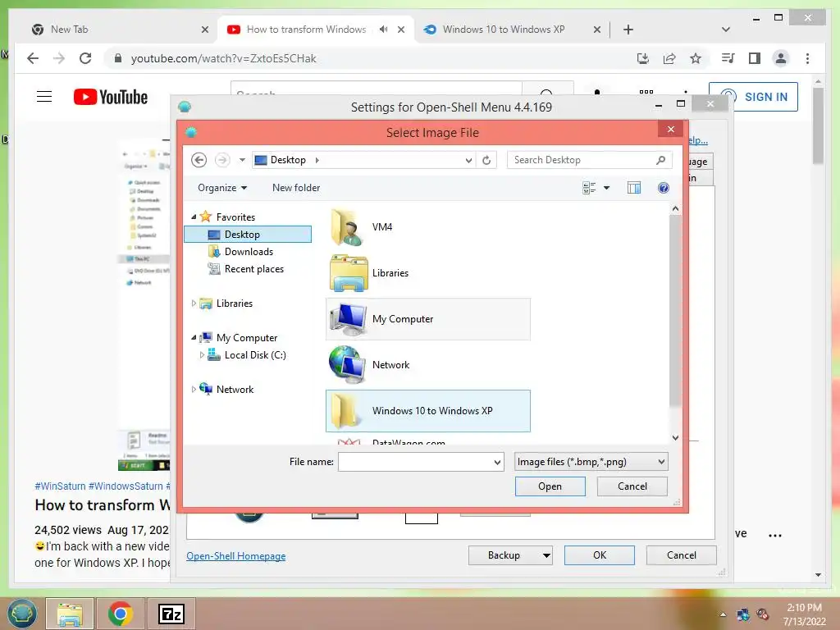This screenshot has width=840, height=630.
Task: Create a New folder
Action: point(296,188)
